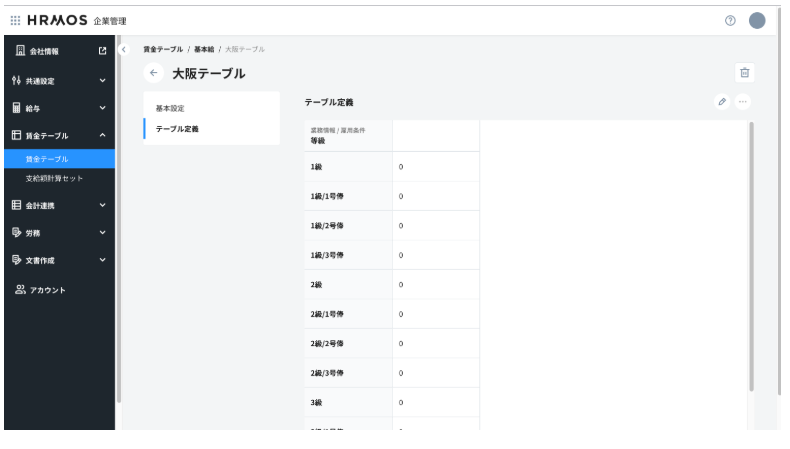Delete 大阪テーブル with the trash icon

(x=744, y=72)
